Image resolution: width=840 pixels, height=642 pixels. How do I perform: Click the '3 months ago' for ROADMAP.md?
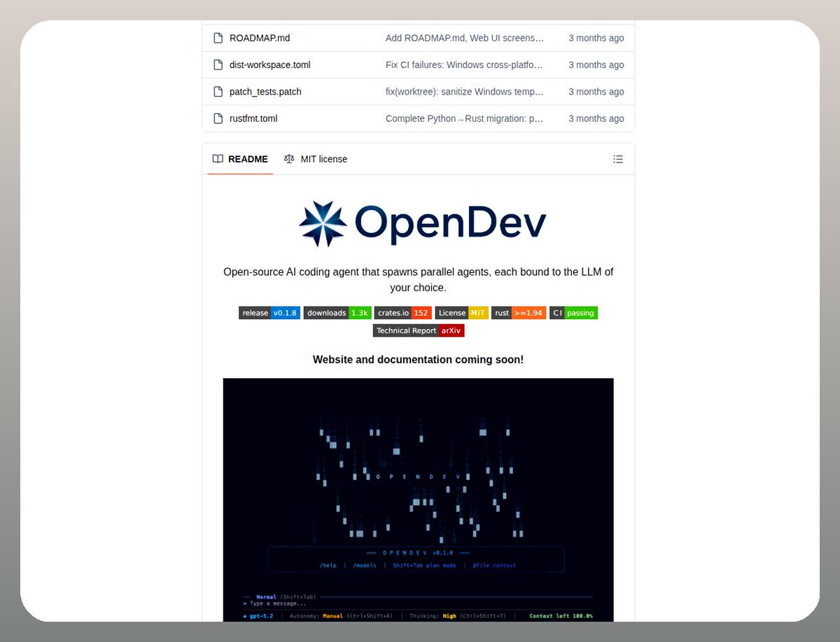tap(596, 38)
